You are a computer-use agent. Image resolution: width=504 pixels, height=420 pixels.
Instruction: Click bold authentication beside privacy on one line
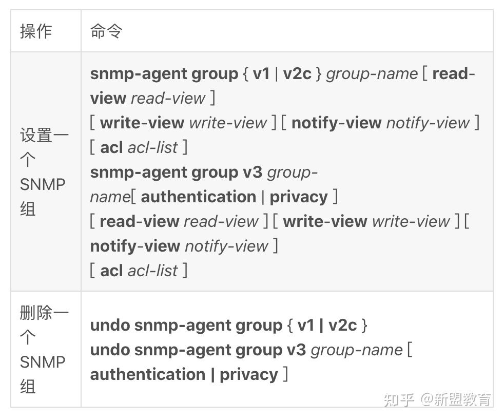[x=198, y=197]
